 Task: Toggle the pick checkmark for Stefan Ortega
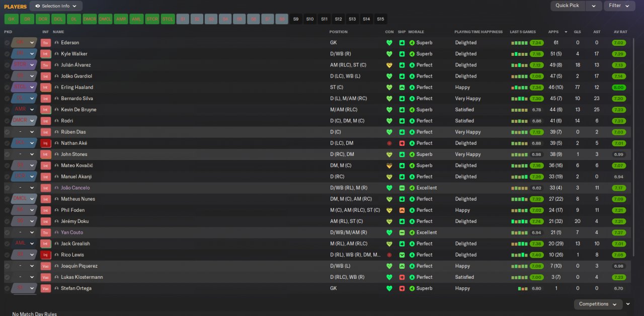click(7, 288)
